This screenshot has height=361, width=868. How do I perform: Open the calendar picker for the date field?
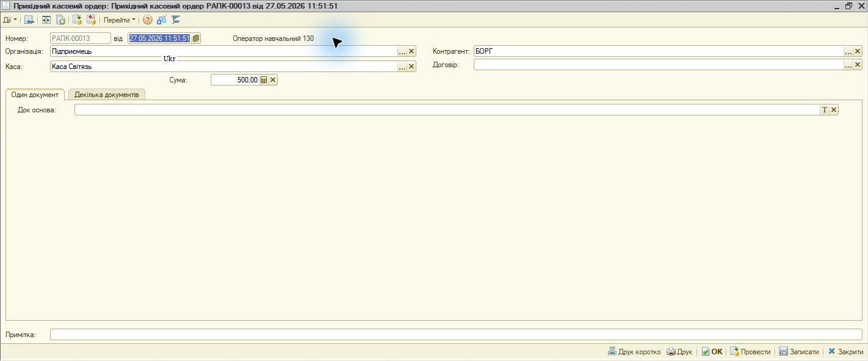pos(196,38)
